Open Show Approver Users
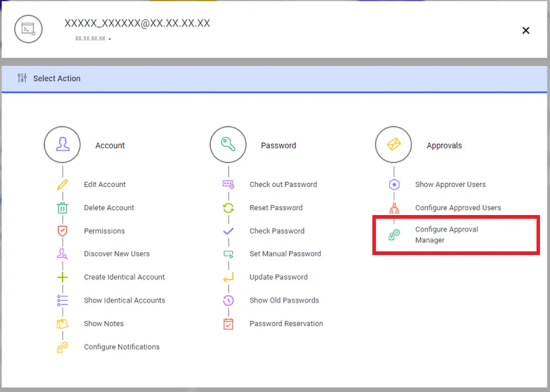 (x=450, y=184)
